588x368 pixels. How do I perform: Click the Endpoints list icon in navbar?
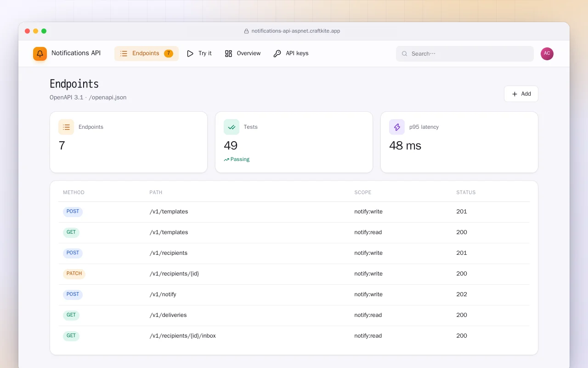pos(124,53)
